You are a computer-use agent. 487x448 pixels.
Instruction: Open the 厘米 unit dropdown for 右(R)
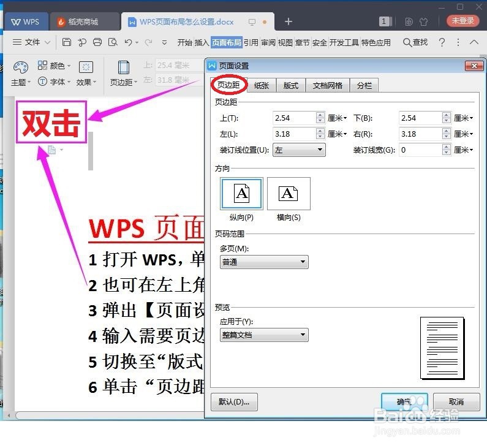[463, 134]
